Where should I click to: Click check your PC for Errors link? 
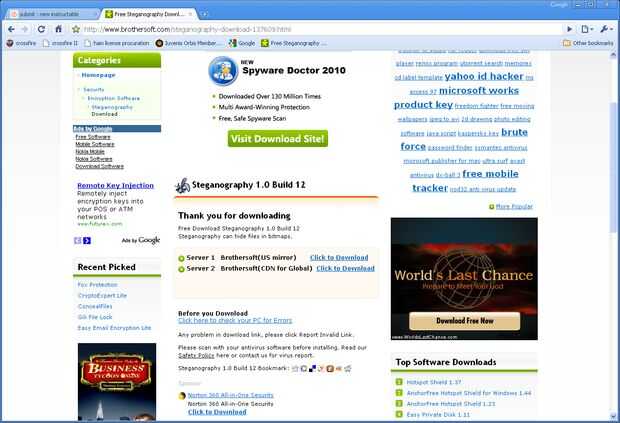pos(235,321)
